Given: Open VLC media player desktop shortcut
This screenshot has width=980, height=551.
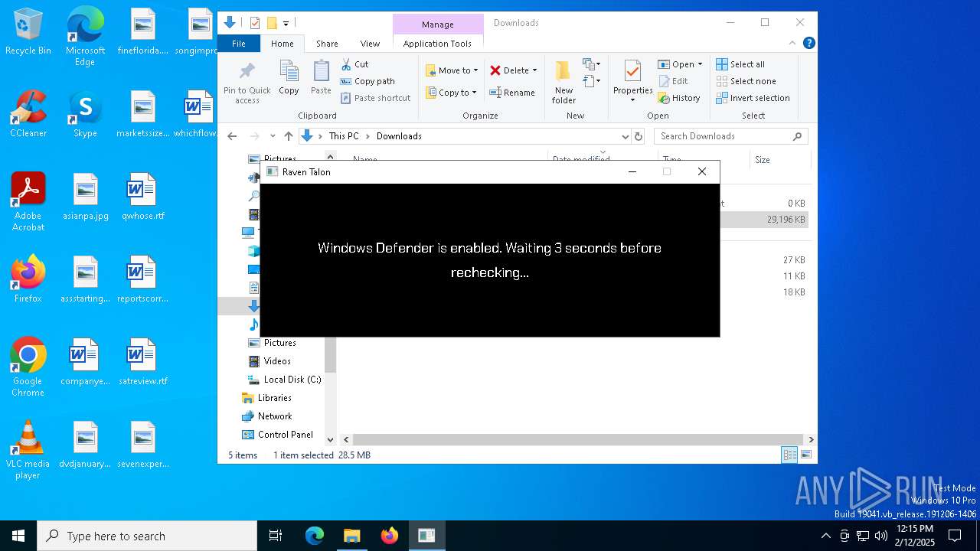Looking at the screenshot, I should (28, 450).
